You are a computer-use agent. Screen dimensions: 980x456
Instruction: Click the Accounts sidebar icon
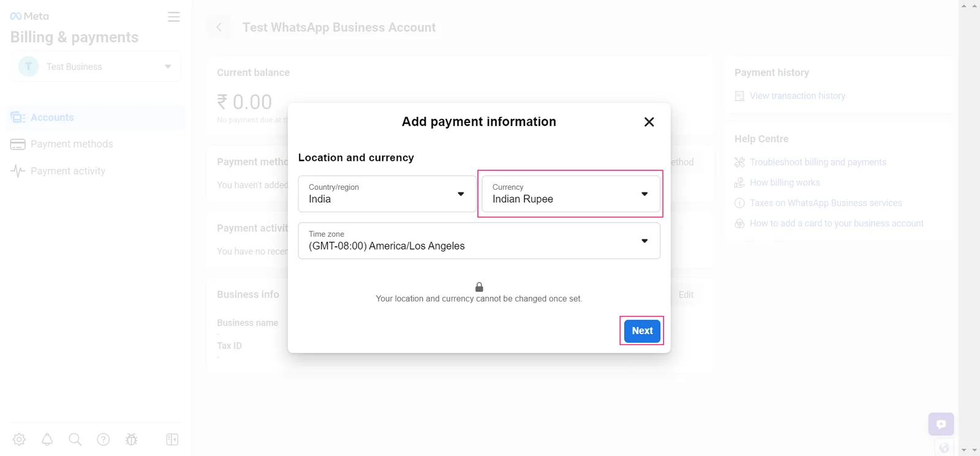tap(18, 118)
